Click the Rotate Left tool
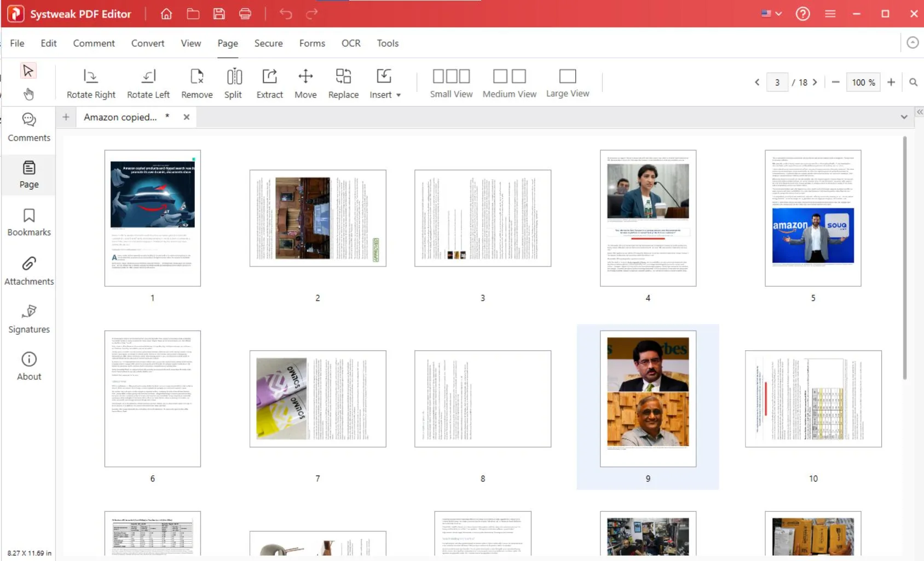This screenshot has width=924, height=561. click(148, 77)
